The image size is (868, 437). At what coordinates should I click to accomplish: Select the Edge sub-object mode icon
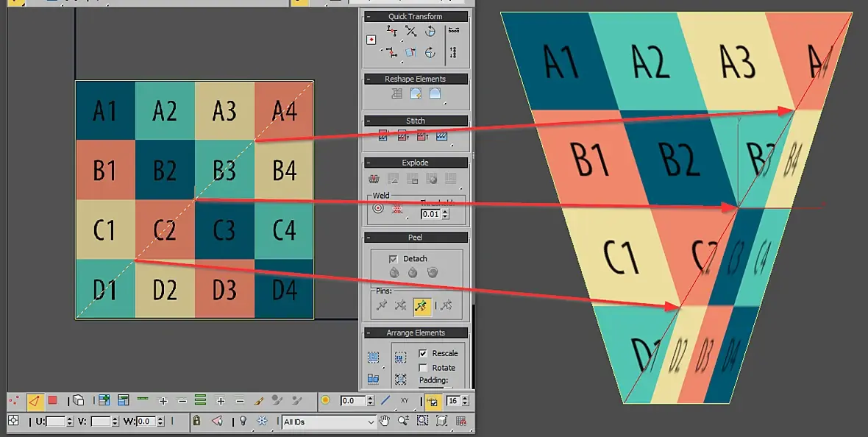point(35,400)
